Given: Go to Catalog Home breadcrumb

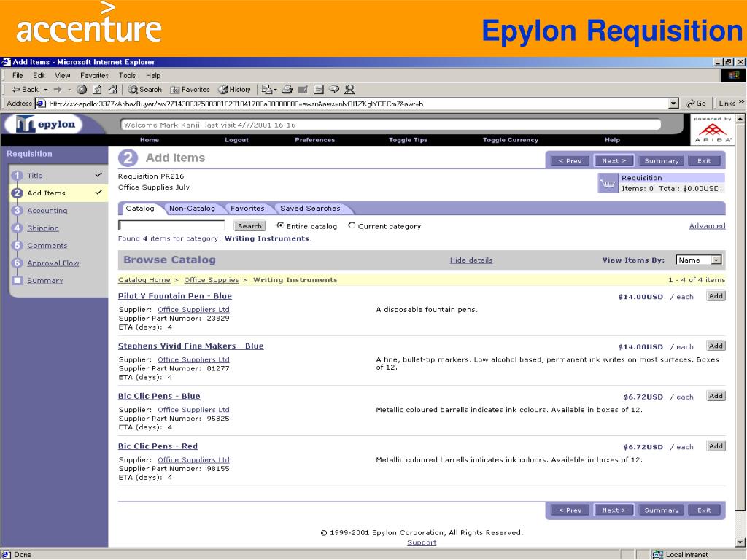Looking at the screenshot, I should coord(144,280).
